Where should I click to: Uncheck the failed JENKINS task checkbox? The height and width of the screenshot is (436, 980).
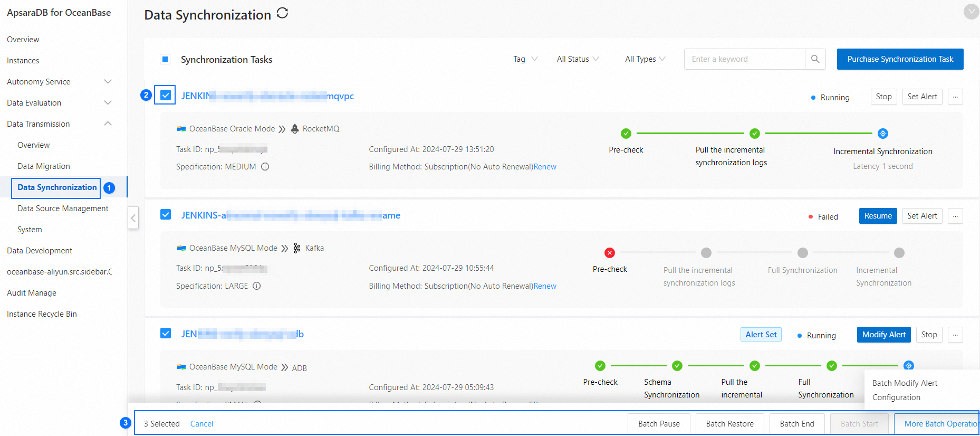[x=166, y=214]
